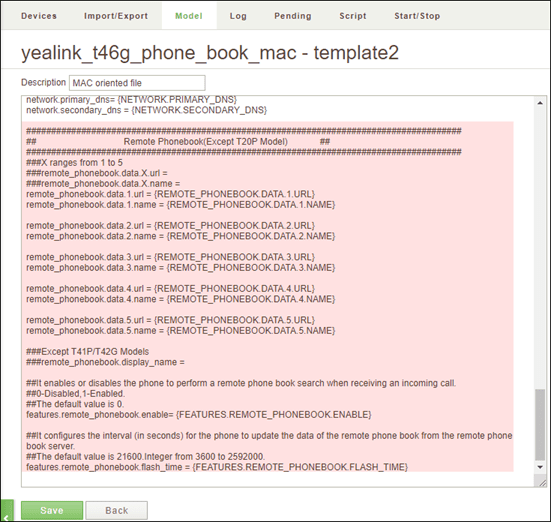
Task: Click the Description label
Action: pyautogui.click(x=43, y=83)
